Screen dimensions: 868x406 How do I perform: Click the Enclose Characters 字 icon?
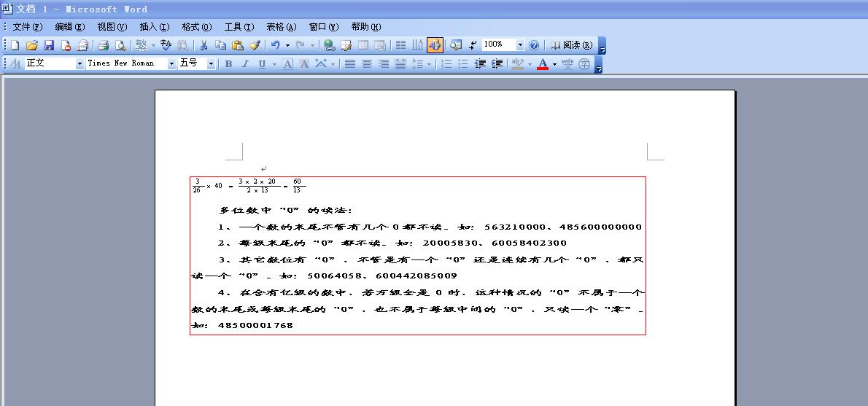point(584,63)
